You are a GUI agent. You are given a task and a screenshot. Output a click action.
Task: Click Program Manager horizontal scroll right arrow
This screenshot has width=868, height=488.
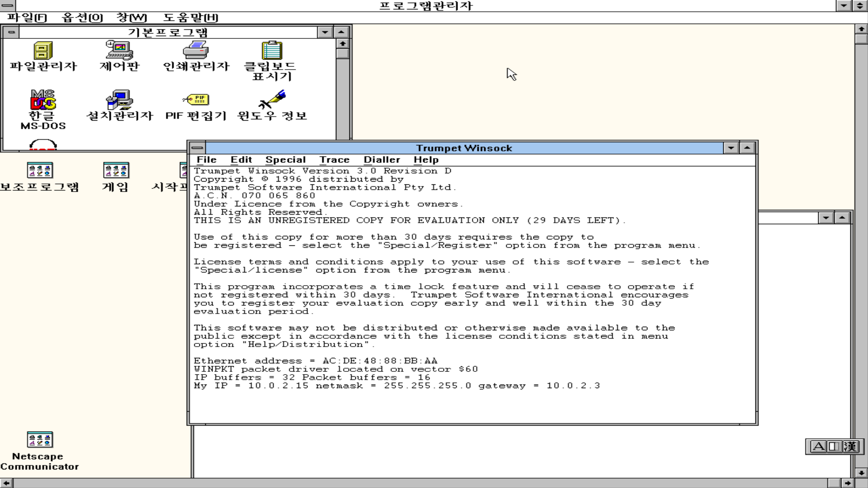[x=847, y=483]
